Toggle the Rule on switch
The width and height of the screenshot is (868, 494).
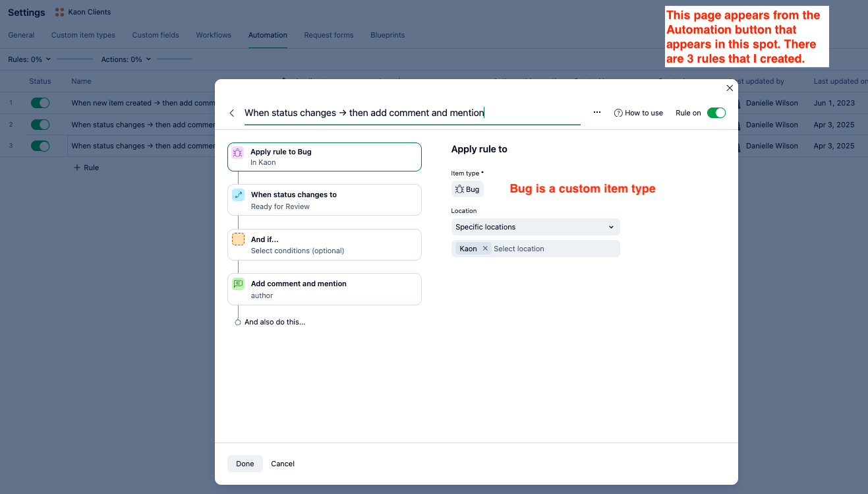pyautogui.click(x=716, y=113)
